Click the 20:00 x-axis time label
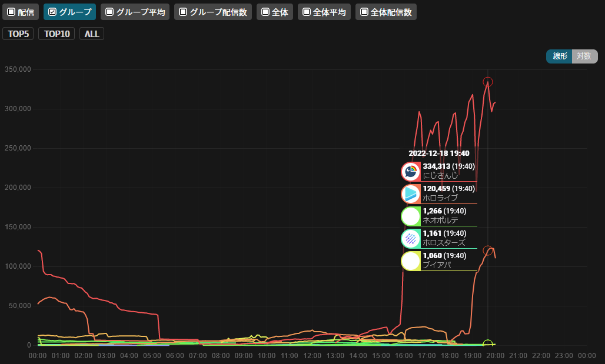 click(x=496, y=356)
